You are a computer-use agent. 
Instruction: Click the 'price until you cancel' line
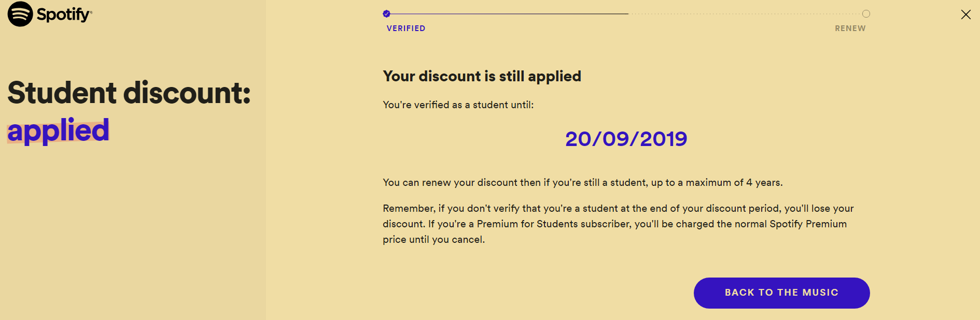click(x=433, y=239)
